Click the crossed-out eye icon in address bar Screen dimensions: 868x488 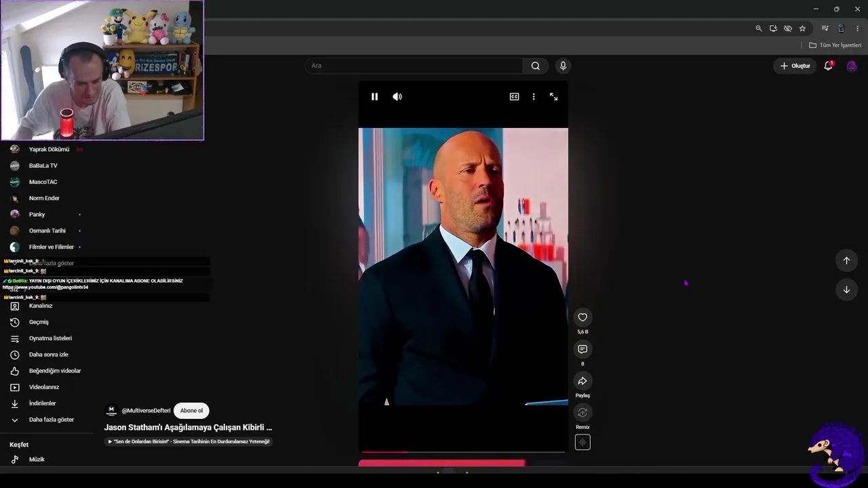(788, 28)
